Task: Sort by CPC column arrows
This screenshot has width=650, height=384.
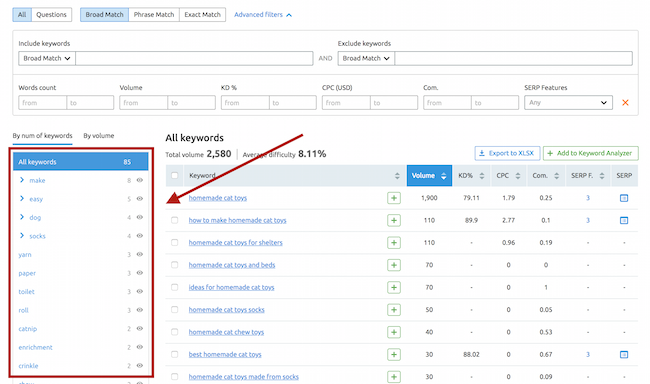Action: 518,176
